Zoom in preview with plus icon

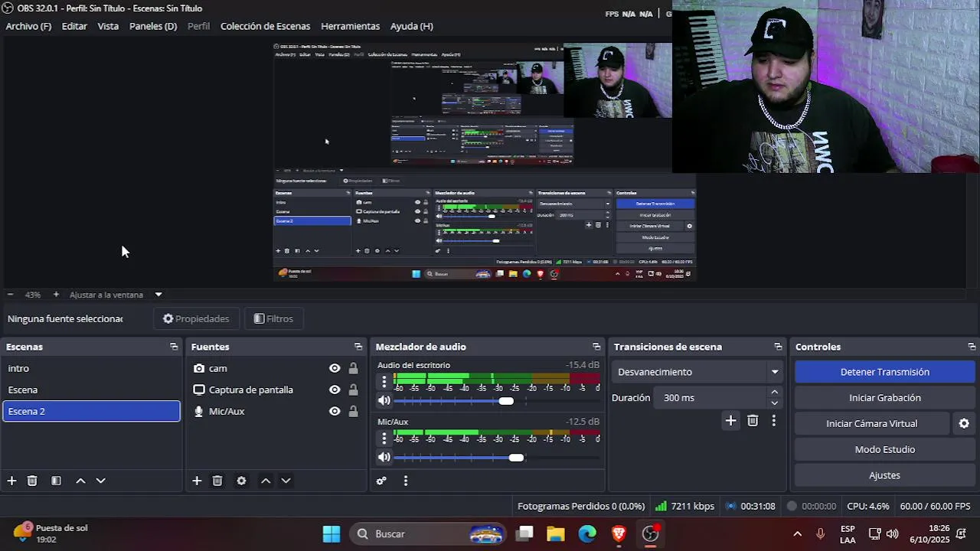(56, 295)
